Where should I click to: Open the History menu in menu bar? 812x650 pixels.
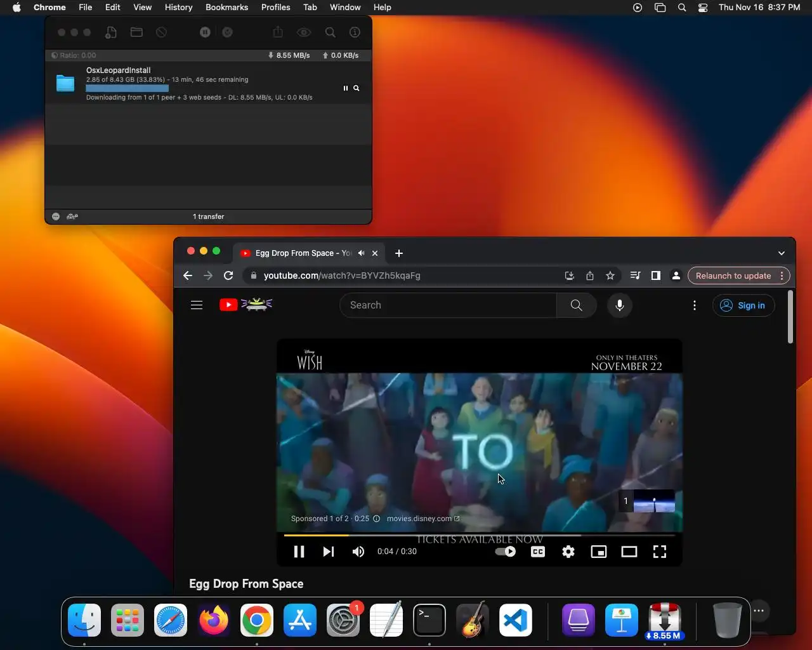178,7
